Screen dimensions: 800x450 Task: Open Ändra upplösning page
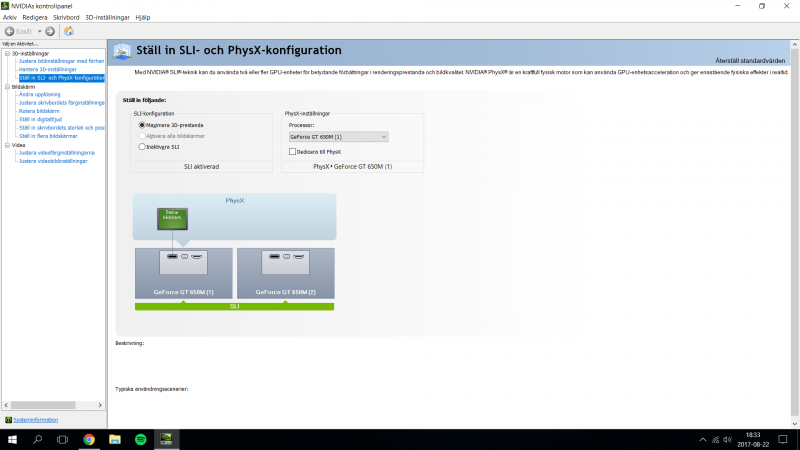tap(39, 94)
